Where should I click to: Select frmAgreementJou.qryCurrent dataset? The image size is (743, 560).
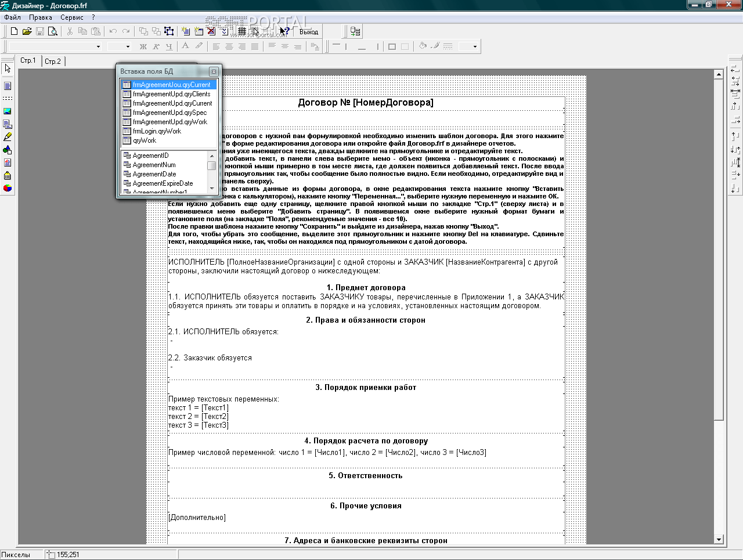(x=169, y=85)
